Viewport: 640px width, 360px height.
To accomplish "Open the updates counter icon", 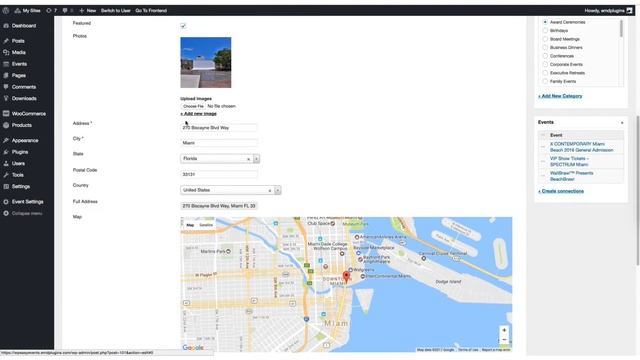I will pyautogui.click(x=51, y=11).
